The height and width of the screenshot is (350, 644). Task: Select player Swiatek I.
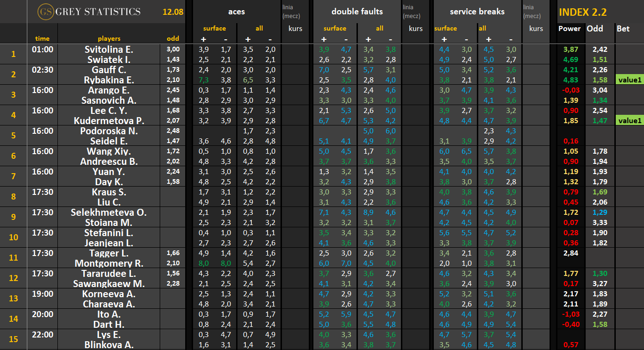tap(109, 59)
